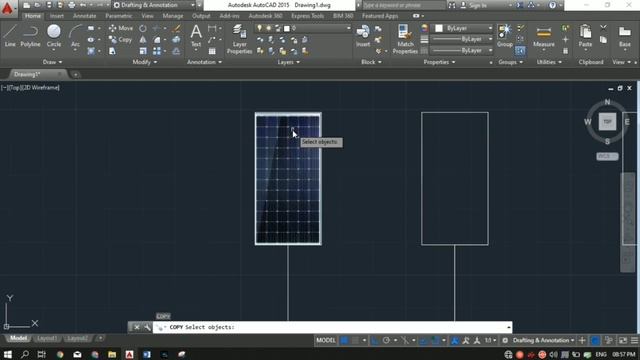
Task: Toggle MODEL space button
Action: click(326, 340)
